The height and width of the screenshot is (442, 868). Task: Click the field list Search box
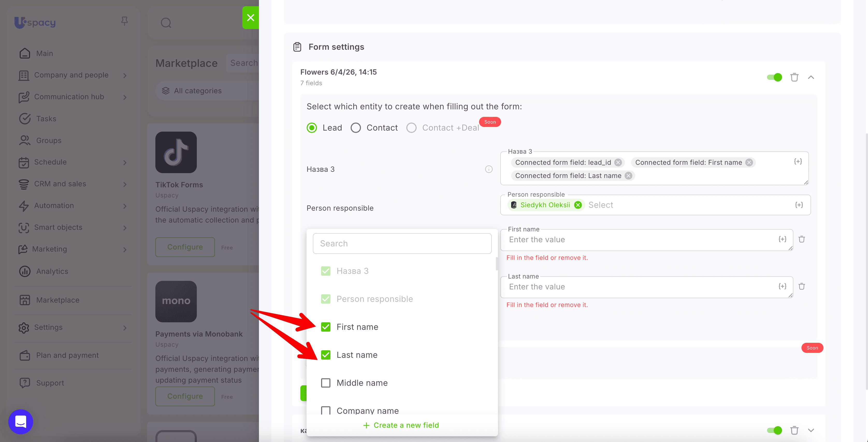[402, 244]
